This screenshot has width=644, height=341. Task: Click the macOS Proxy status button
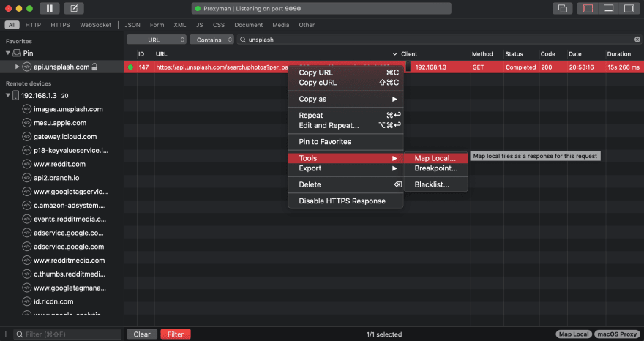(x=618, y=334)
